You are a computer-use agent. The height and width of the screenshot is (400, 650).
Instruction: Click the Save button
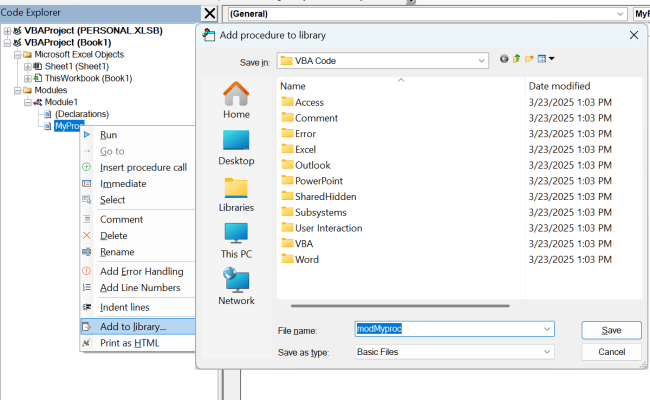click(x=611, y=330)
